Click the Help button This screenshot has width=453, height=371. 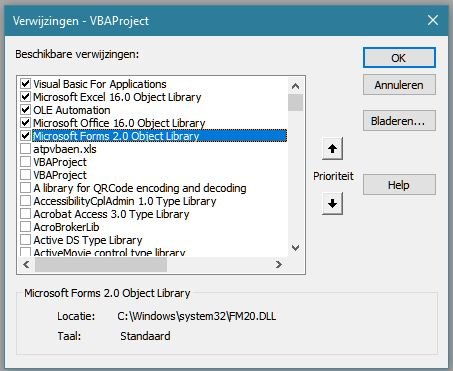click(x=399, y=185)
